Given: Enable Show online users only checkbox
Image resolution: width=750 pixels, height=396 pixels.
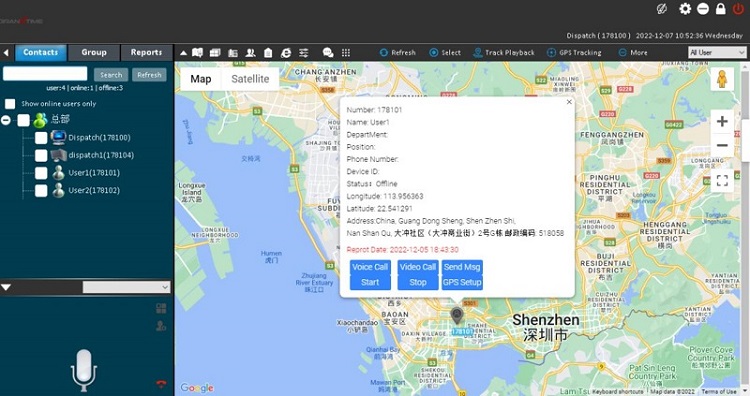Looking at the screenshot, I should click(10, 104).
